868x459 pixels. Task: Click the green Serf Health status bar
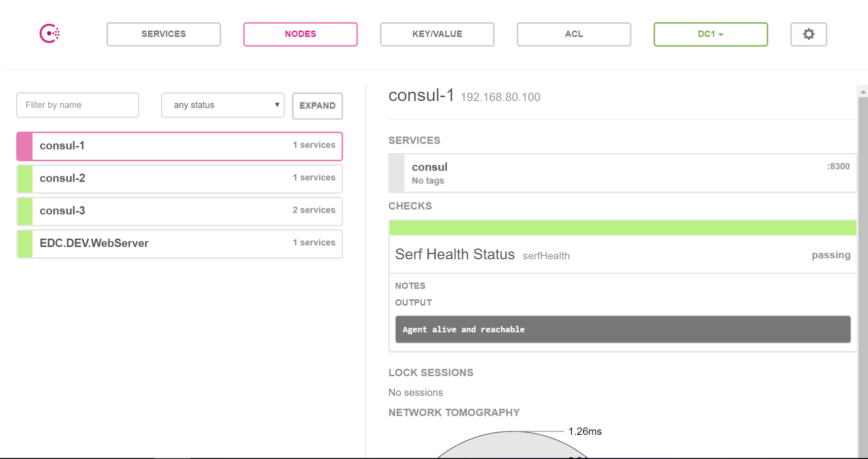coord(623,228)
